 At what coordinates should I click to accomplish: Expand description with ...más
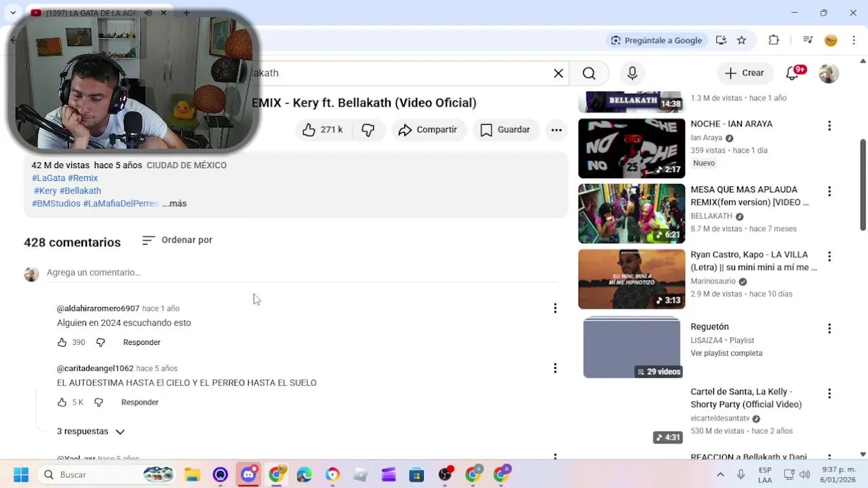click(x=174, y=203)
